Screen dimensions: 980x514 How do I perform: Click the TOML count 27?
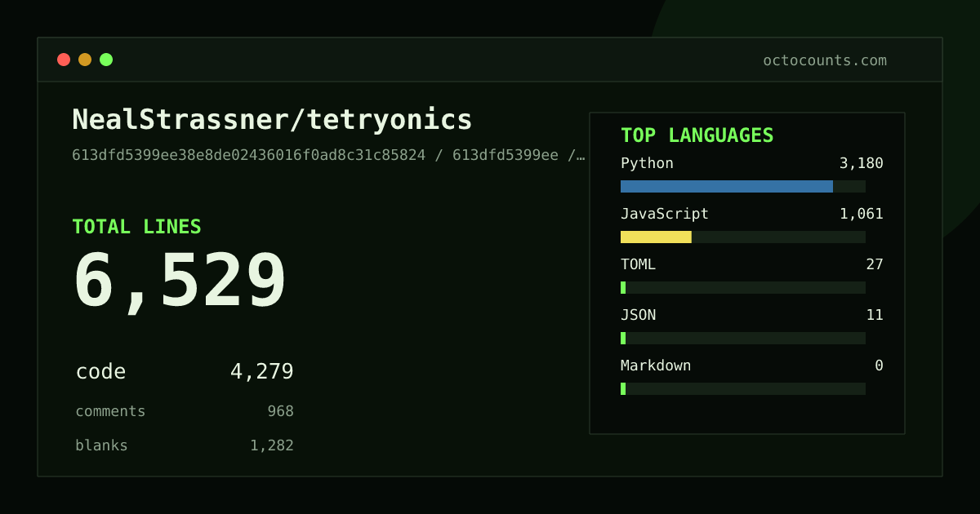pos(875,264)
